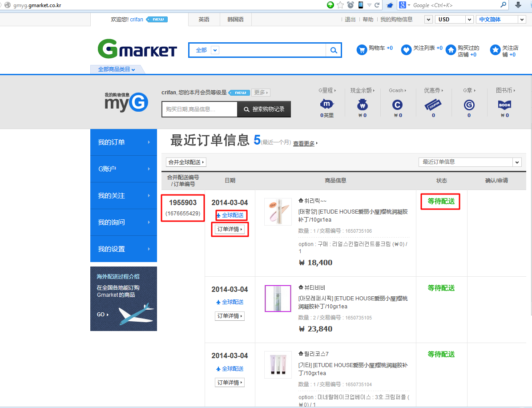The image size is (532, 408).
Task: Click the 帮助 help link
Action: click(368, 19)
